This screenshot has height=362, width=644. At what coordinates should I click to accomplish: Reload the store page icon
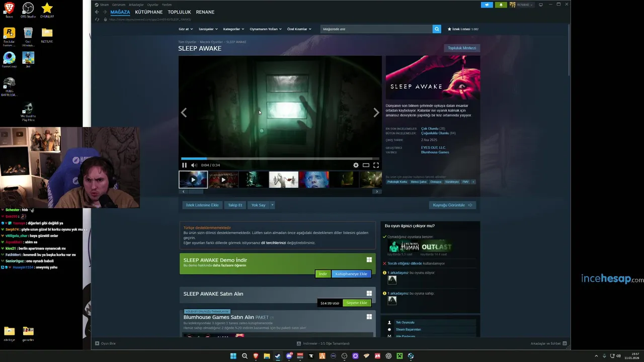click(x=97, y=20)
